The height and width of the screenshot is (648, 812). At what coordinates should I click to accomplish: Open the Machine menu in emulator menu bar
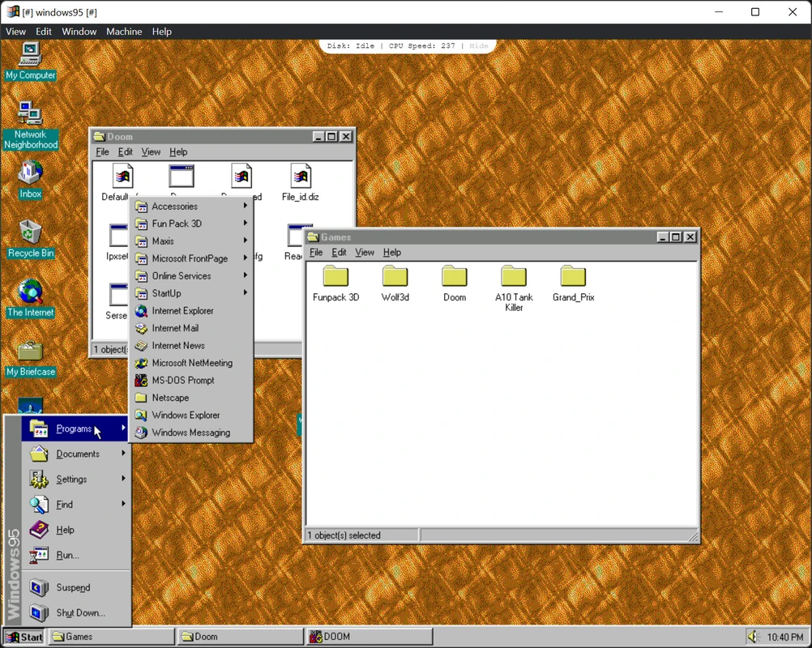click(x=124, y=32)
